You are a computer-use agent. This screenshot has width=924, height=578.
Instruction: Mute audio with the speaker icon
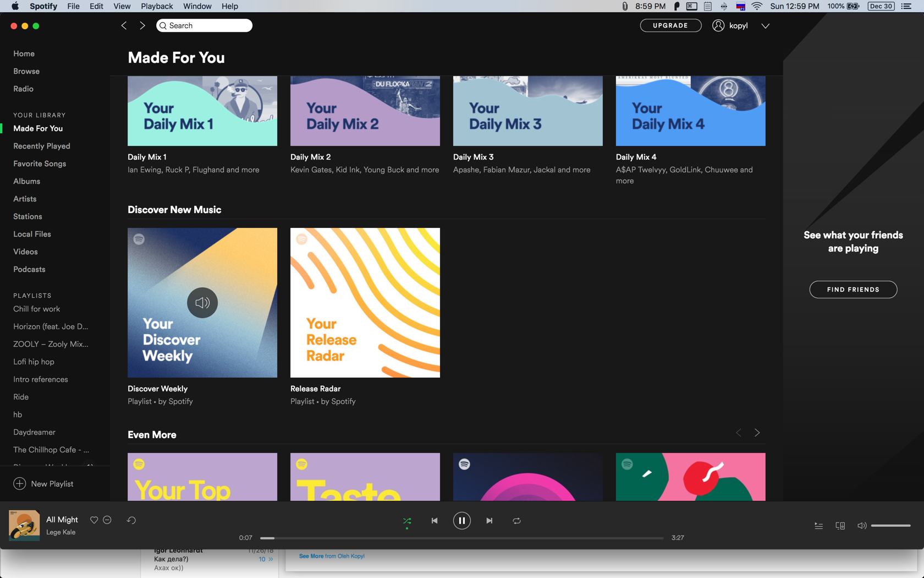tap(862, 526)
